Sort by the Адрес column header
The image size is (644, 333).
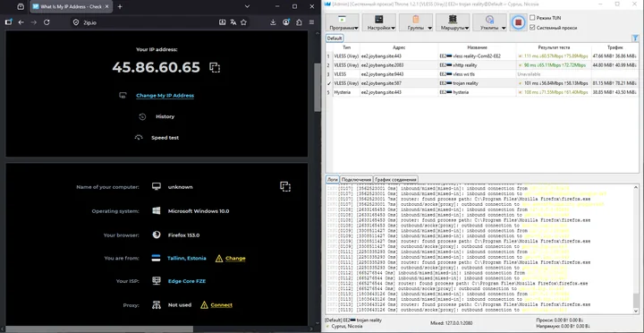point(399,47)
